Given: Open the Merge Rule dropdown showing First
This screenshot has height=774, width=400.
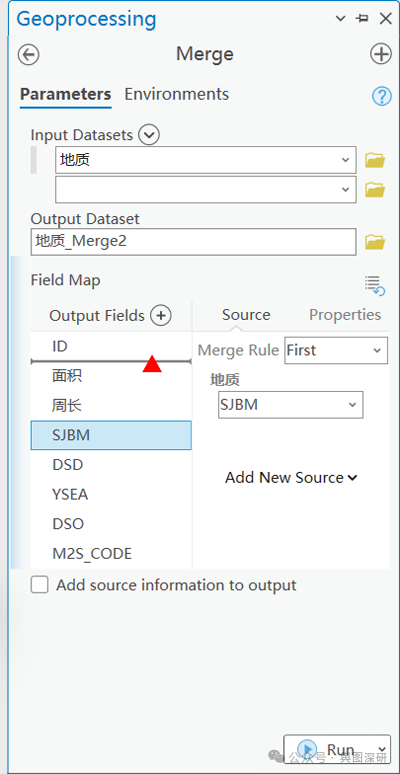Looking at the screenshot, I should (x=336, y=350).
